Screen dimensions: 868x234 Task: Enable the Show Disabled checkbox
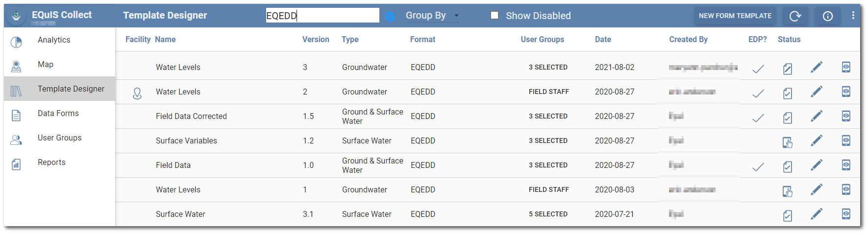click(495, 16)
